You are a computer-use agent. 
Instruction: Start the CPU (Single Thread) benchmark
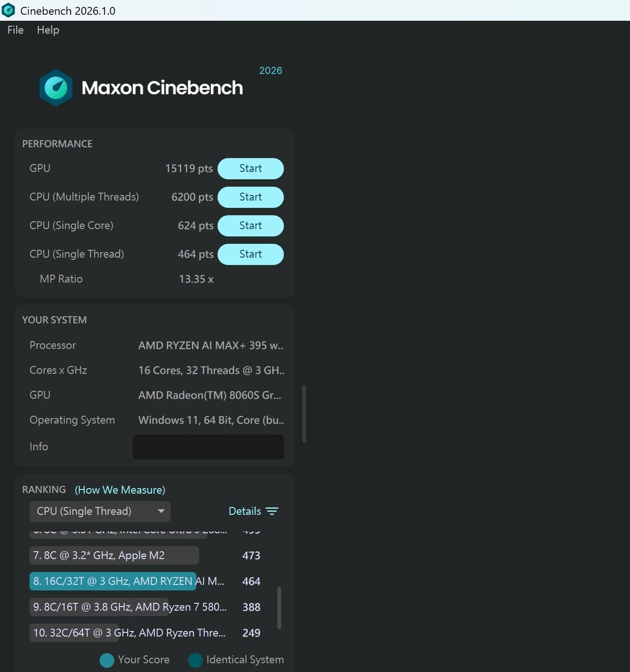coord(251,254)
